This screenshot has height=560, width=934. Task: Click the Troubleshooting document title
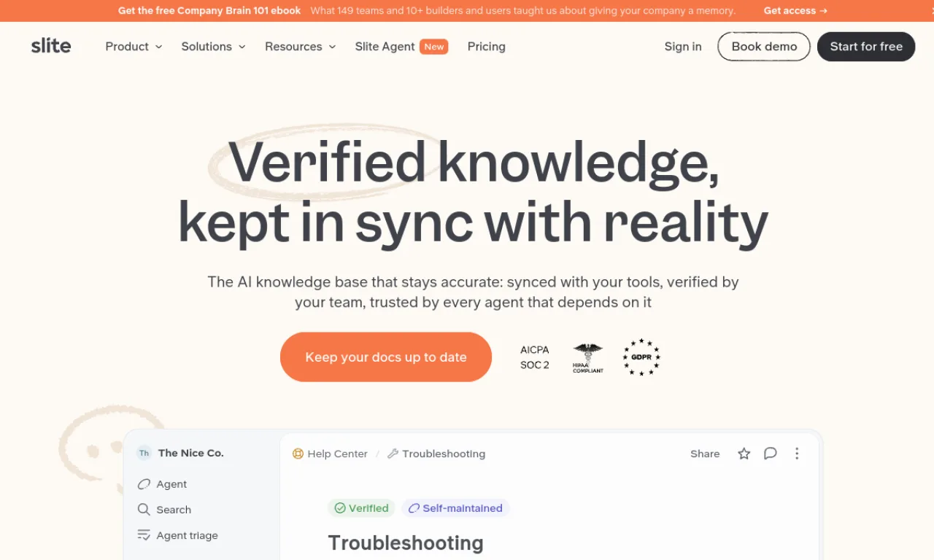[406, 543]
